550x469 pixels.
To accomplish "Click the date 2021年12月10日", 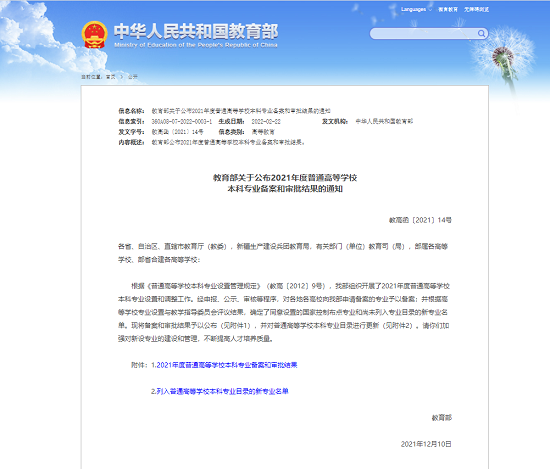I will tap(426, 444).
